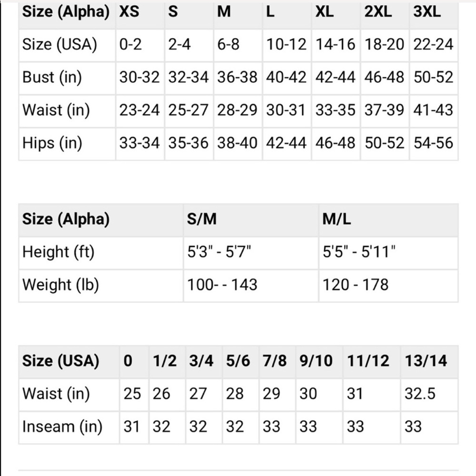Select the M/L size header cell
This screenshot has height=476, width=476.
pyautogui.click(x=337, y=219)
